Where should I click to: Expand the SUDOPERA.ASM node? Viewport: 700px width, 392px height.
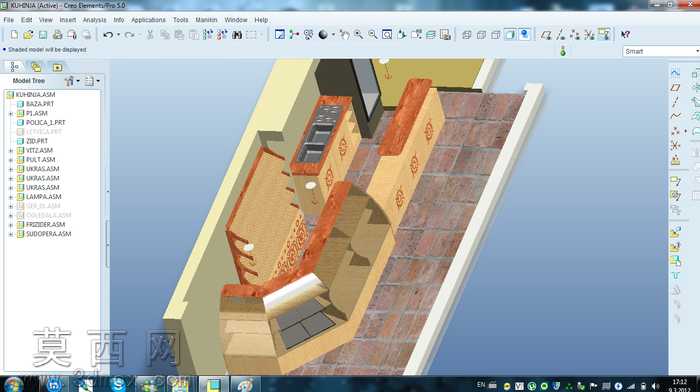(11, 234)
